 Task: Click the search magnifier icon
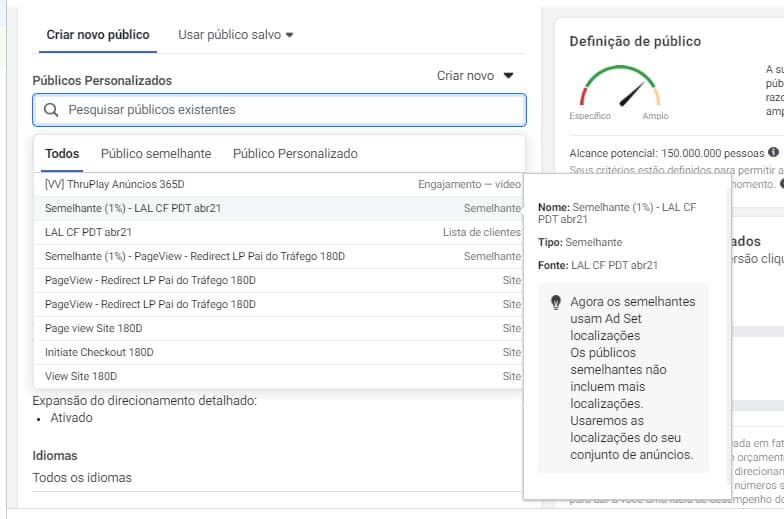pyautogui.click(x=50, y=110)
